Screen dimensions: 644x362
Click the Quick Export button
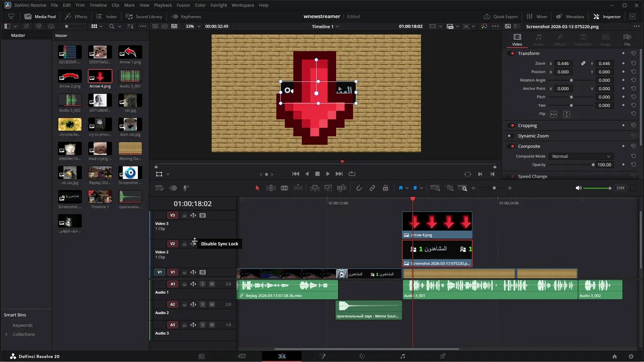[501, 17]
